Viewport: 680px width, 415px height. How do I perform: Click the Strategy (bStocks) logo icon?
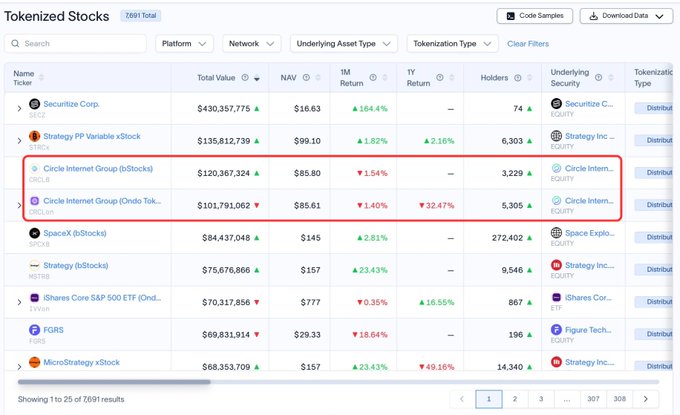point(34,265)
